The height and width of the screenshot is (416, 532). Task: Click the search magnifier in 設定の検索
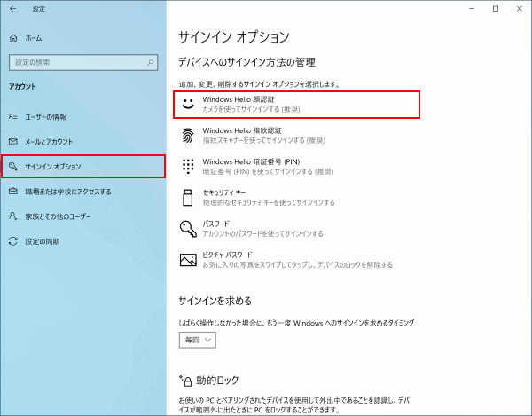[x=150, y=62]
